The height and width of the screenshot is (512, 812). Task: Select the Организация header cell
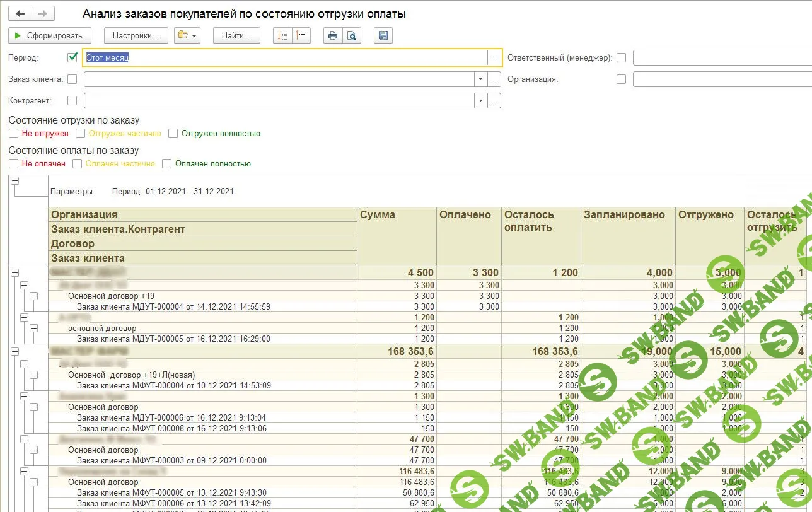202,214
